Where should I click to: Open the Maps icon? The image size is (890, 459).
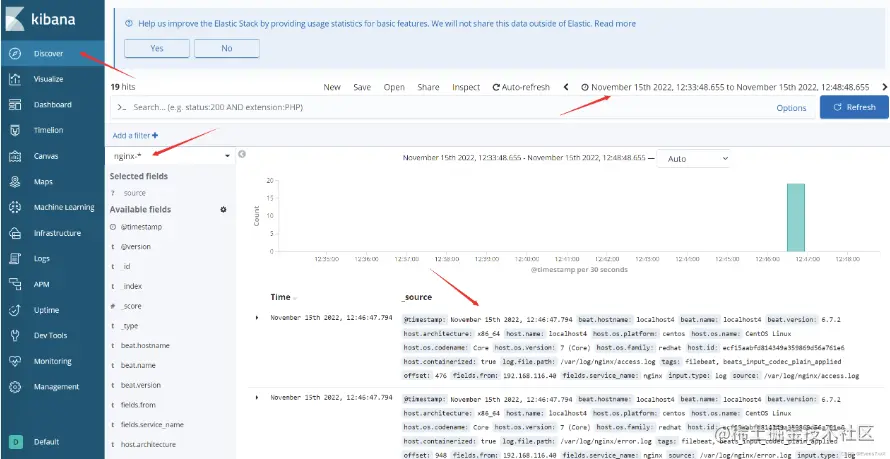click(15, 182)
